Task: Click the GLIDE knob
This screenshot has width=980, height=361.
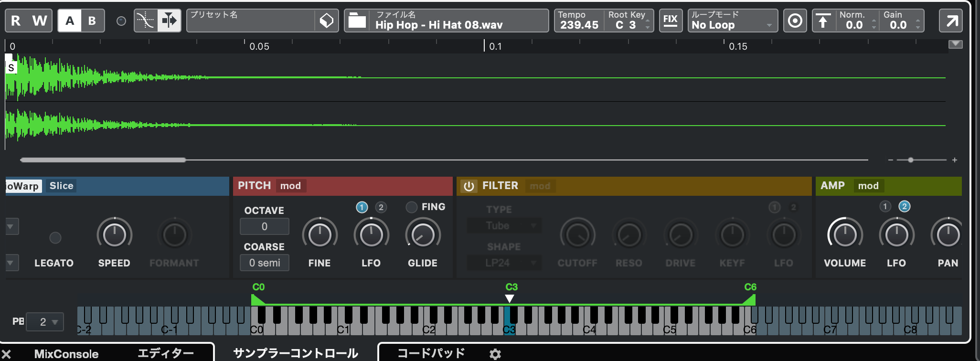Action: pyautogui.click(x=423, y=235)
